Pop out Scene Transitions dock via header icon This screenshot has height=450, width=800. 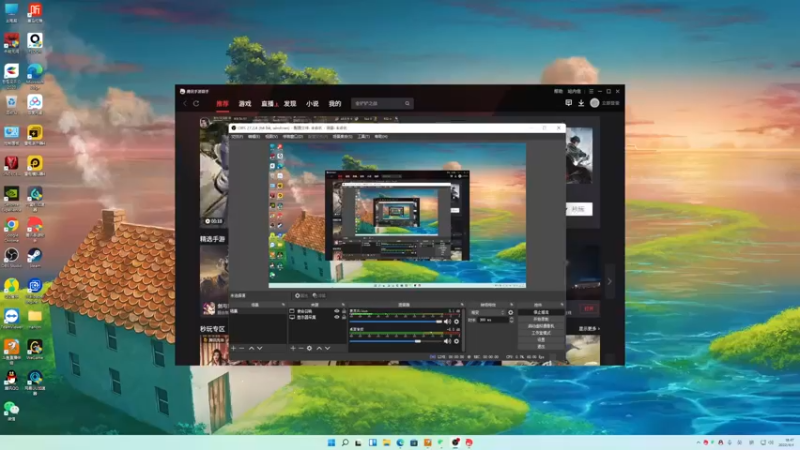pyautogui.click(x=512, y=305)
